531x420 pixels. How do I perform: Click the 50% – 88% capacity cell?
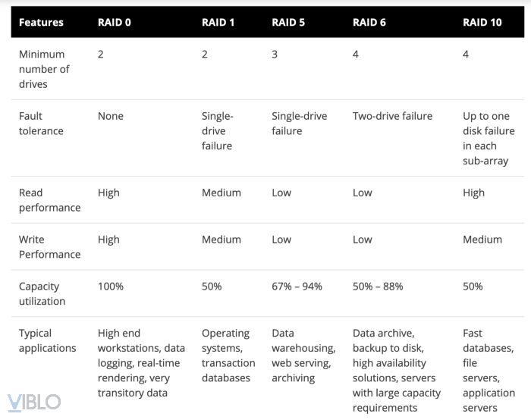click(x=378, y=287)
